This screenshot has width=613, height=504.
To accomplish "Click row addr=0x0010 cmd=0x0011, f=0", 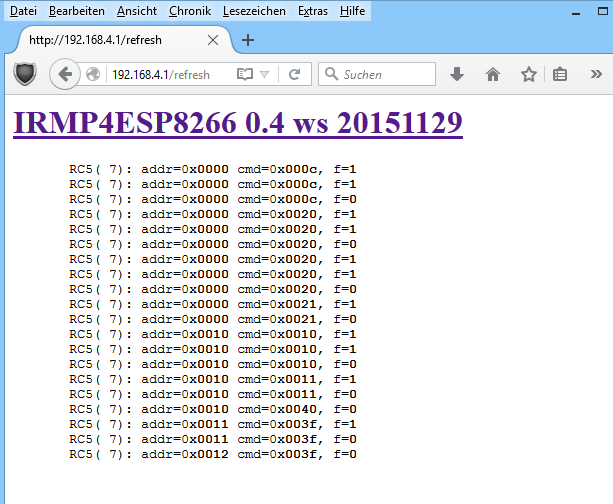I will tap(213, 394).
